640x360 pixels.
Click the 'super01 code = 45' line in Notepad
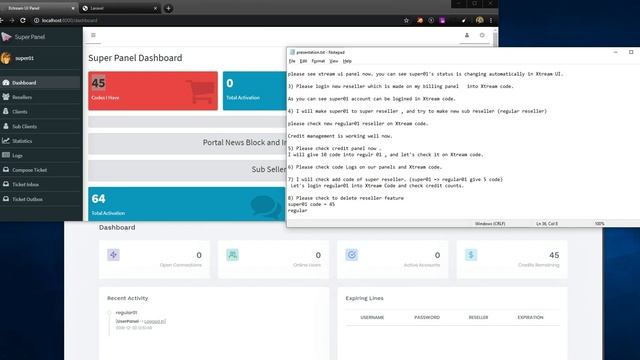pyautogui.click(x=311, y=204)
